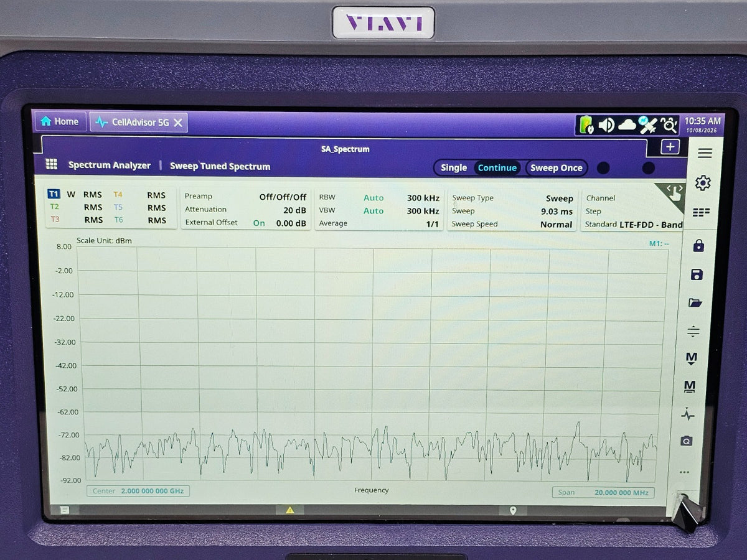Tap the External Offset 0.00 dB value
Screen dimensions: 747x560
291,223
